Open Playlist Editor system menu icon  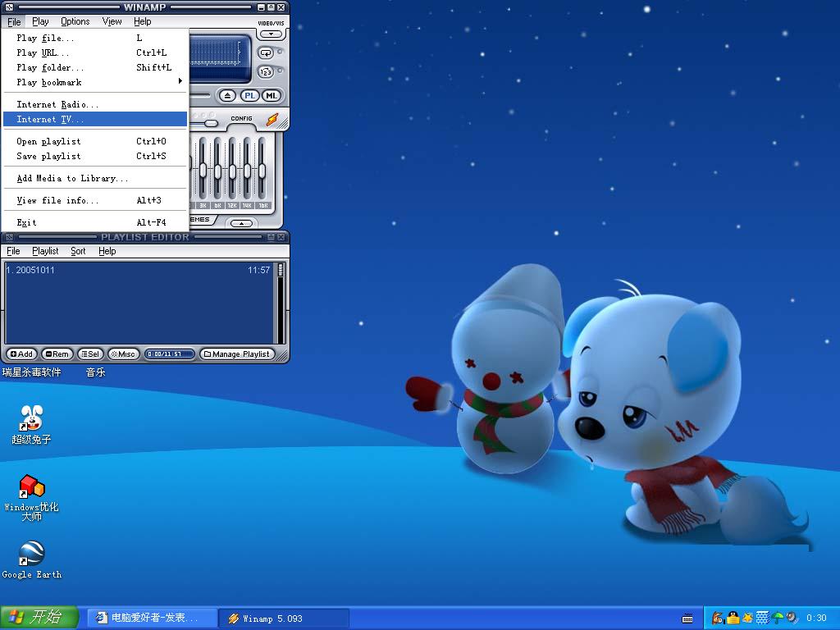tap(9, 237)
